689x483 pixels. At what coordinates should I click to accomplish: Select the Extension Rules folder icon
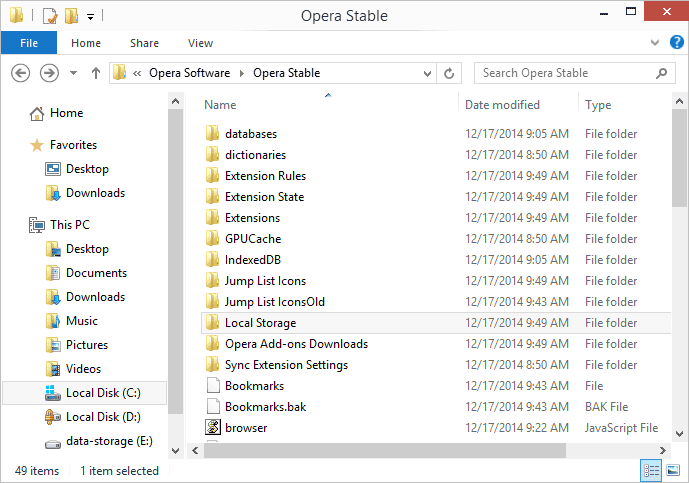point(213,176)
